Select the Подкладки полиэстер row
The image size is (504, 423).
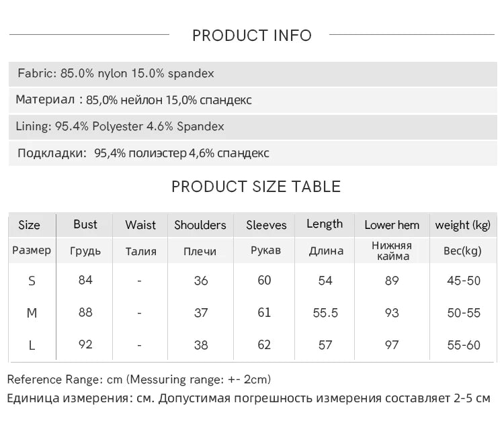pyautogui.click(x=253, y=153)
